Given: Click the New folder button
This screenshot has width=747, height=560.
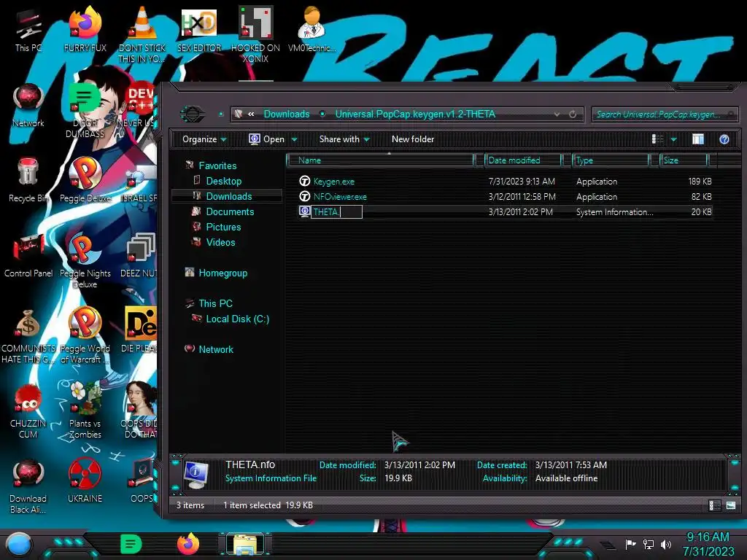Looking at the screenshot, I should pyautogui.click(x=413, y=139).
